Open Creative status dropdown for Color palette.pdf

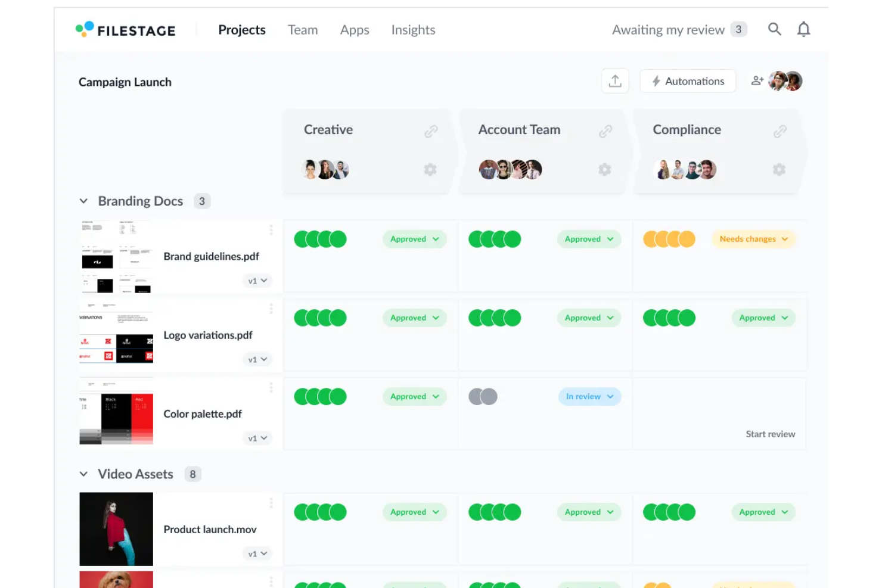point(415,396)
